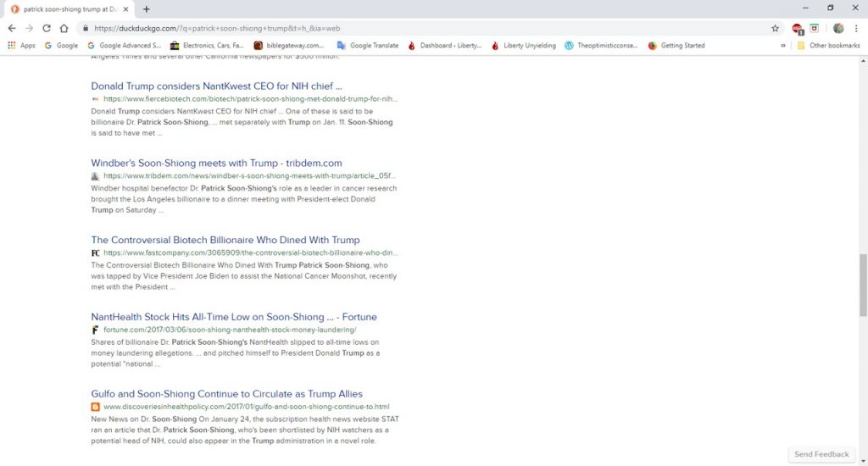The width and height of the screenshot is (868, 466).
Task: Click the Fast Company FC favicon
Action: click(95, 253)
